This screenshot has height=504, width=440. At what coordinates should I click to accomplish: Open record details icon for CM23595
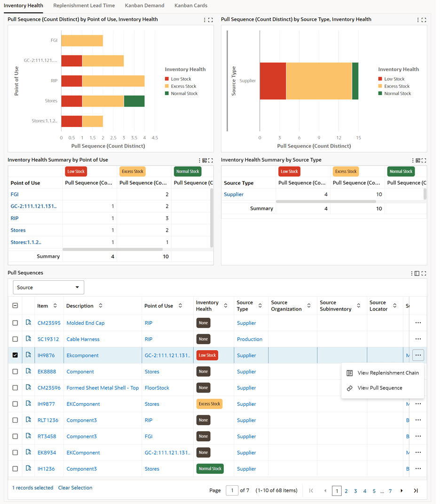tap(28, 323)
